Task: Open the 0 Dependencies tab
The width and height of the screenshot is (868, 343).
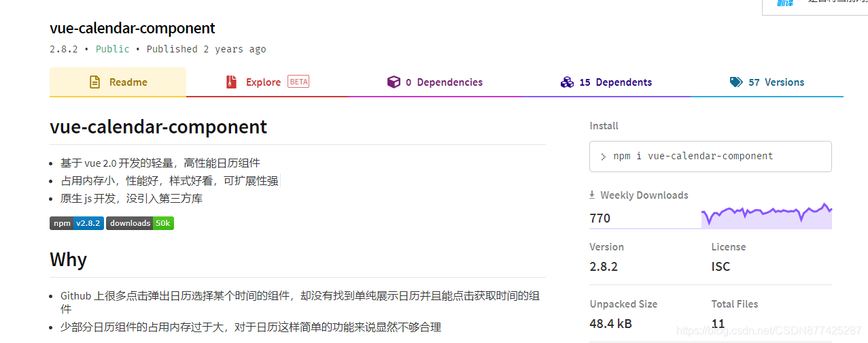Action: 435,82
